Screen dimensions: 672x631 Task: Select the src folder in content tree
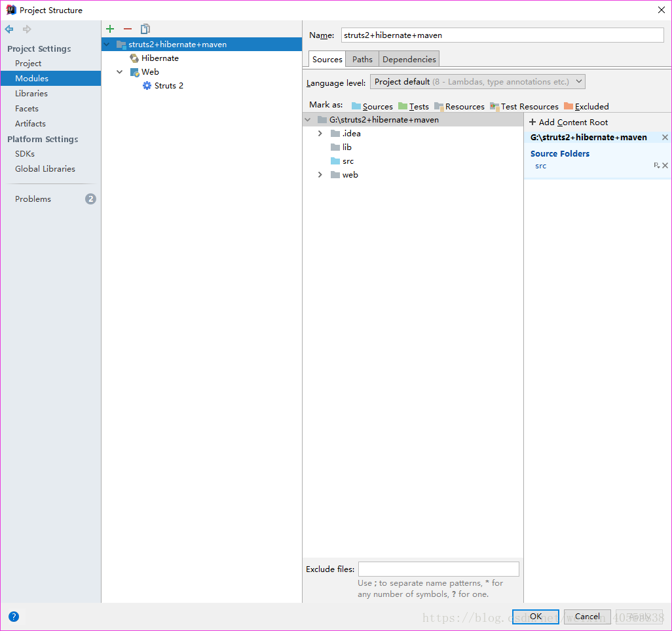(x=342, y=161)
